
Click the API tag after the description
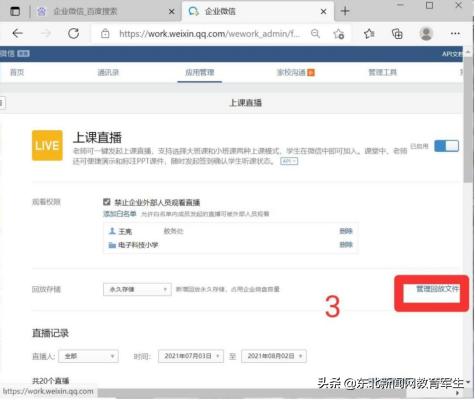289,161
